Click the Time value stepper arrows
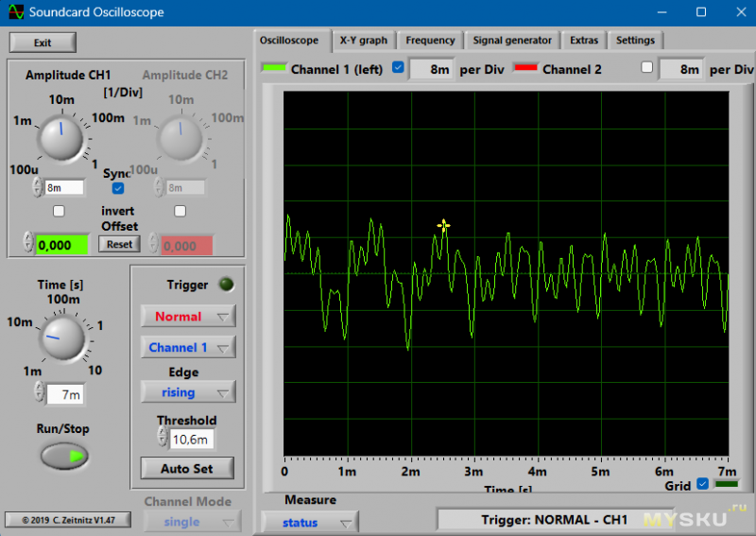This screenshot has height=536, width=756. [40, 391]
